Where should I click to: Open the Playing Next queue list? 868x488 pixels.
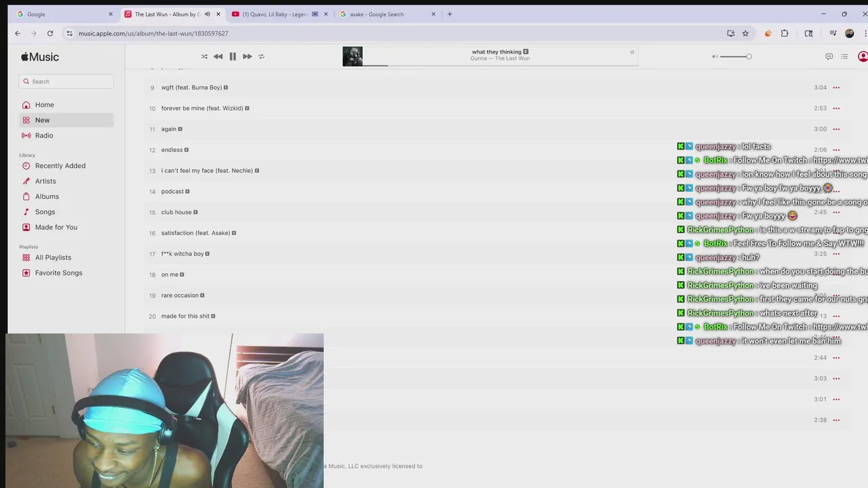(844, 56)
